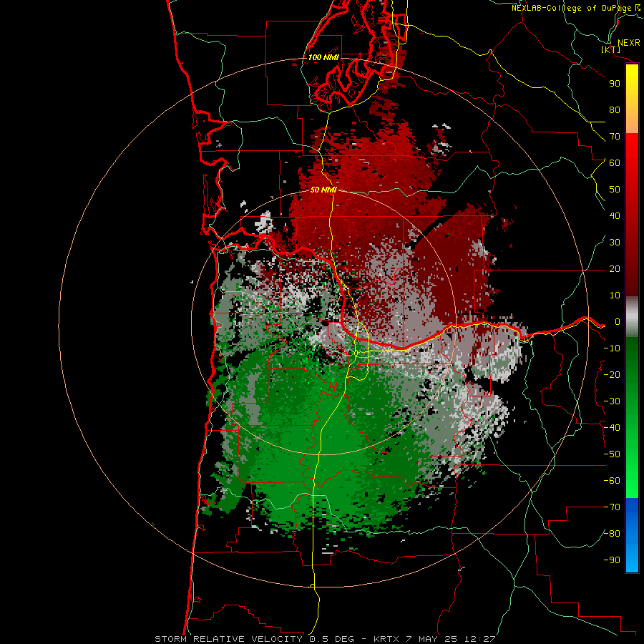Click the "-20" value on velocity scale
644x644 pixels.
tap(612, 375)
